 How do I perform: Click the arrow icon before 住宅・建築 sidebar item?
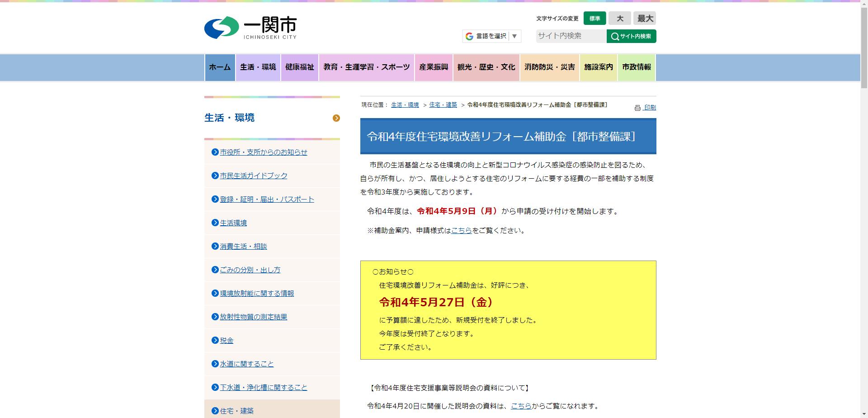tap(215, 411)
